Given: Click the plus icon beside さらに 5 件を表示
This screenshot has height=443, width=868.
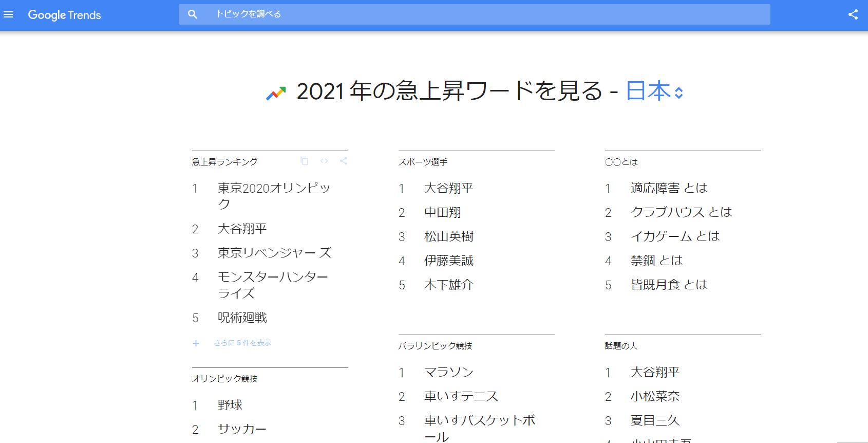Looking at the screenshot, I should point(196,343).
